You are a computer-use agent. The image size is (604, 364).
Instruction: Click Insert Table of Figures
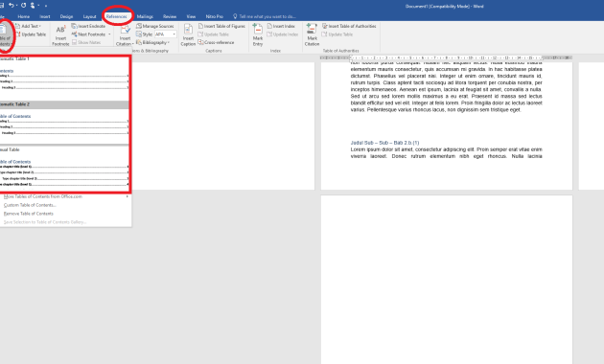point(221,26)
